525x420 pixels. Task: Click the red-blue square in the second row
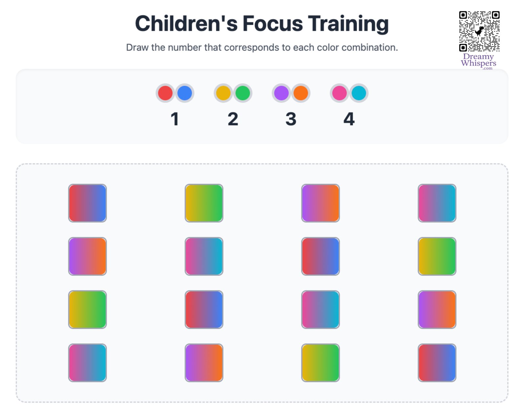[x=321, y=256]
